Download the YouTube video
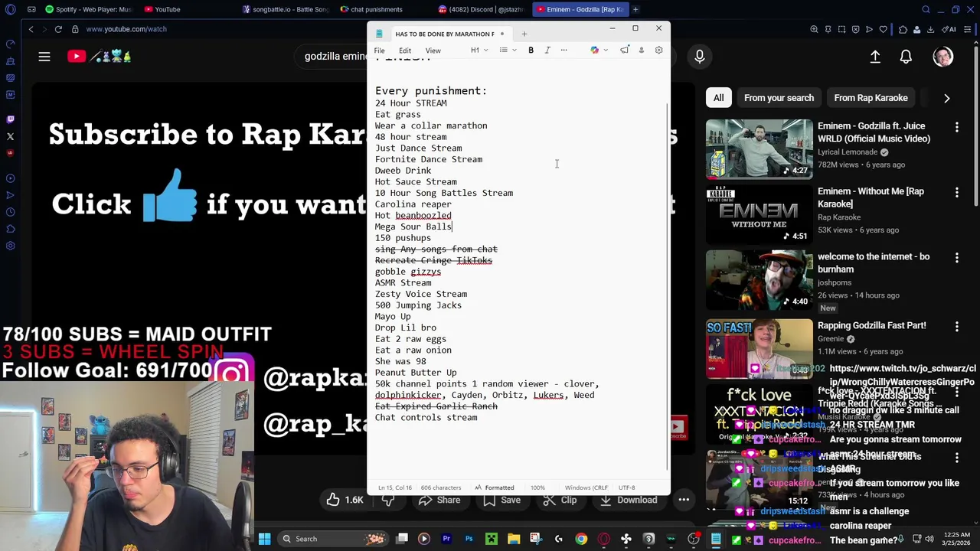The width and height of the screenshot is (980, 551). pos(628,500)
